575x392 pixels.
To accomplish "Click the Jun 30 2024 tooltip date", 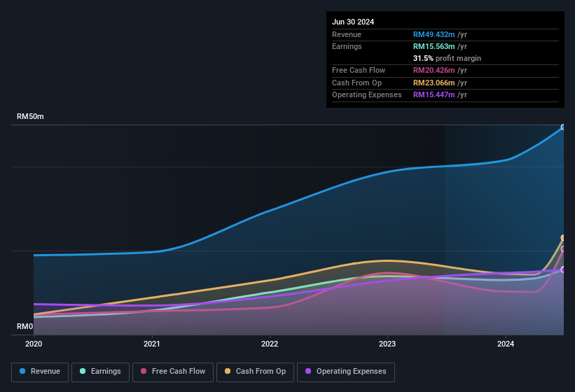I will [353, 22].
